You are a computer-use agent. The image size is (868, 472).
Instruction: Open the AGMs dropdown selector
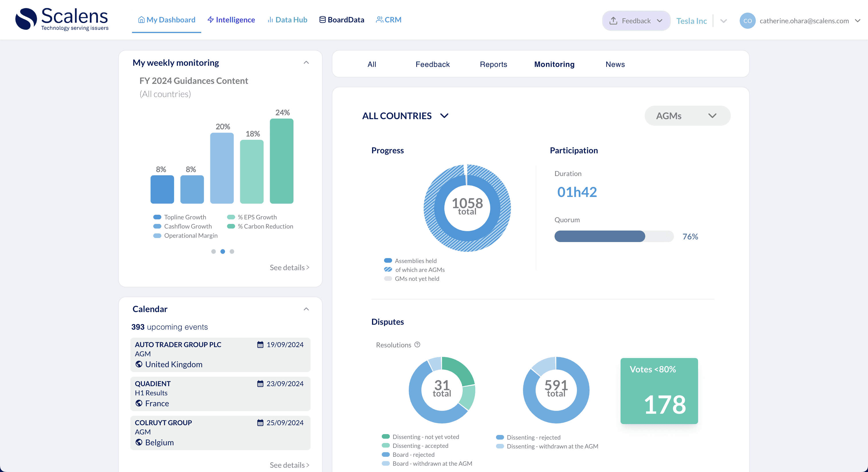687,116
